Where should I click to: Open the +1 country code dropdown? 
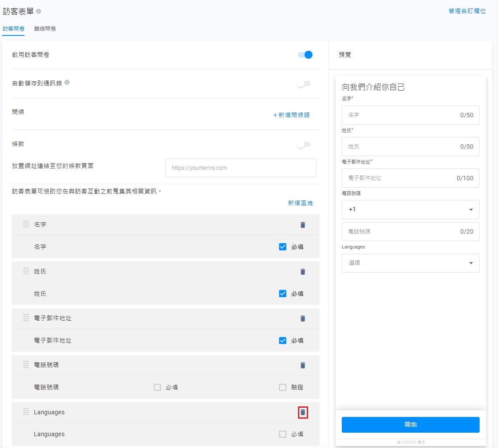[x=410, y=210]
